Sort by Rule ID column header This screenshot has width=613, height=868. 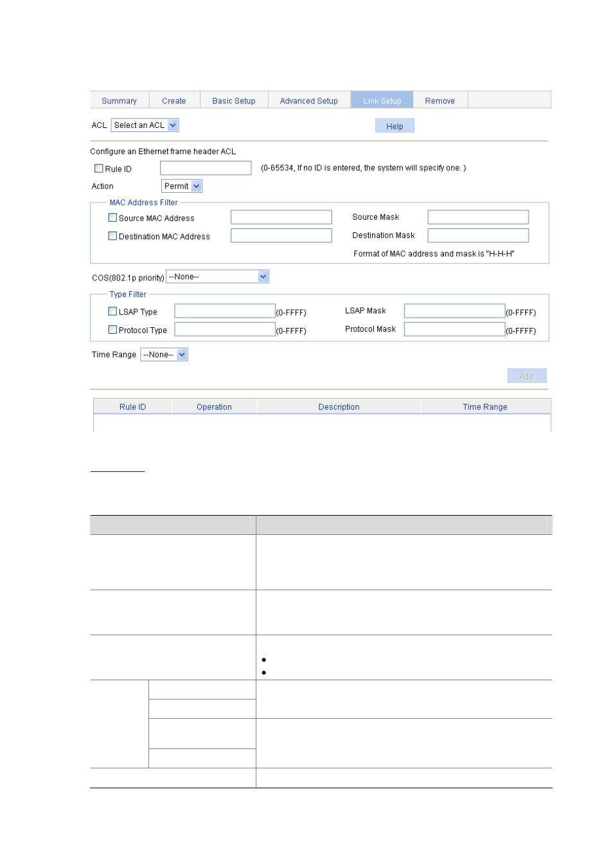tap(133, 406)
